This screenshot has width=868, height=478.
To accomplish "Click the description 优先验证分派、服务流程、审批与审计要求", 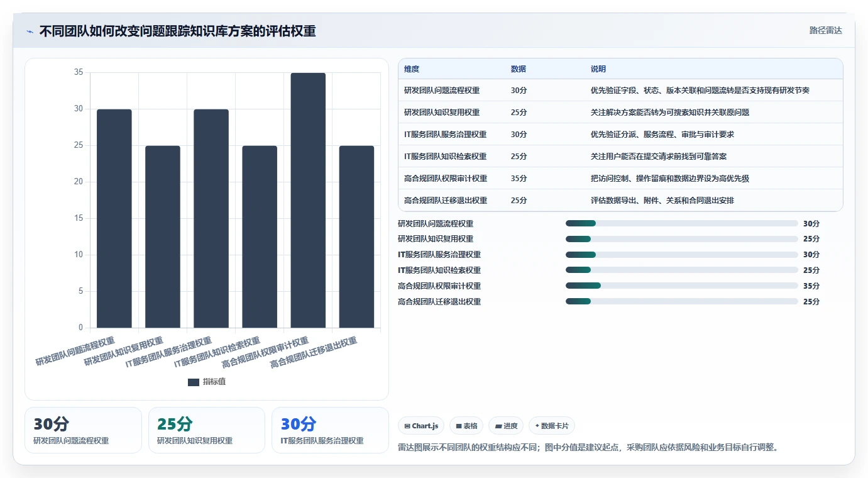I will (662, 135).
